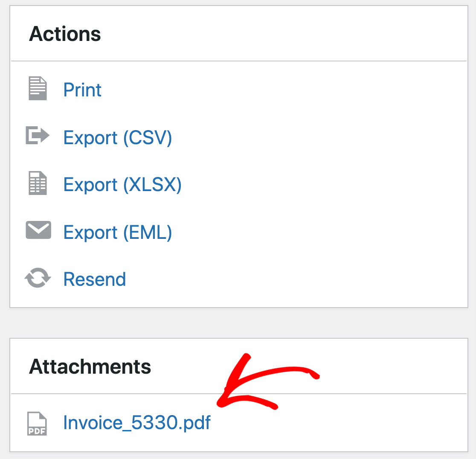
Task: Click the PDF file icon in Attachments
Action: 37,422
